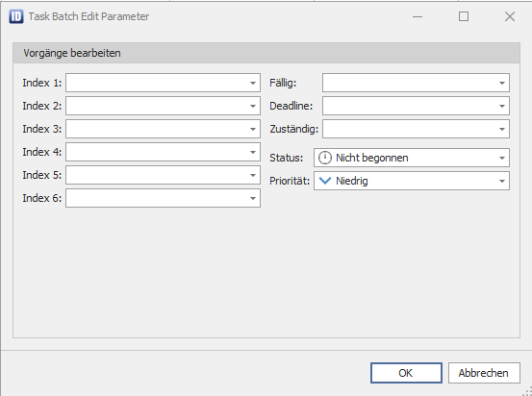The width and height of the screenshot is (532, 396).
Task: Click inside the Index 6 input field
Action: point(163,198)
